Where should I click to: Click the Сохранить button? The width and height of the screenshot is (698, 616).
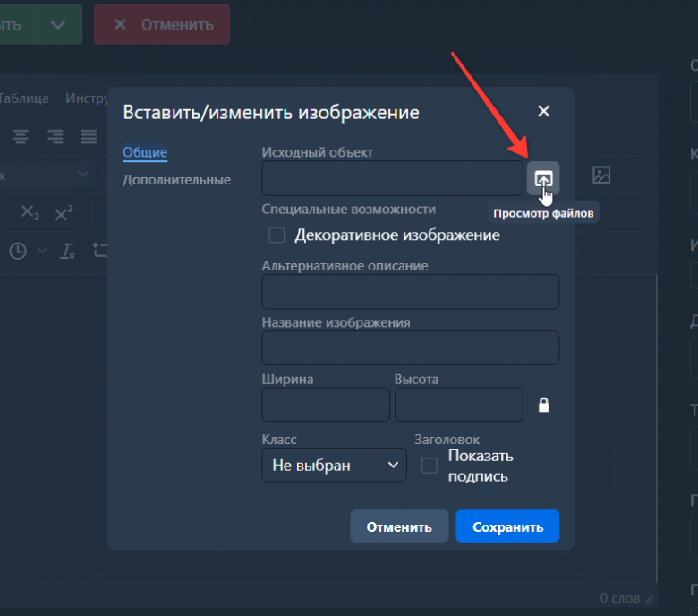[x=507, y=526]
